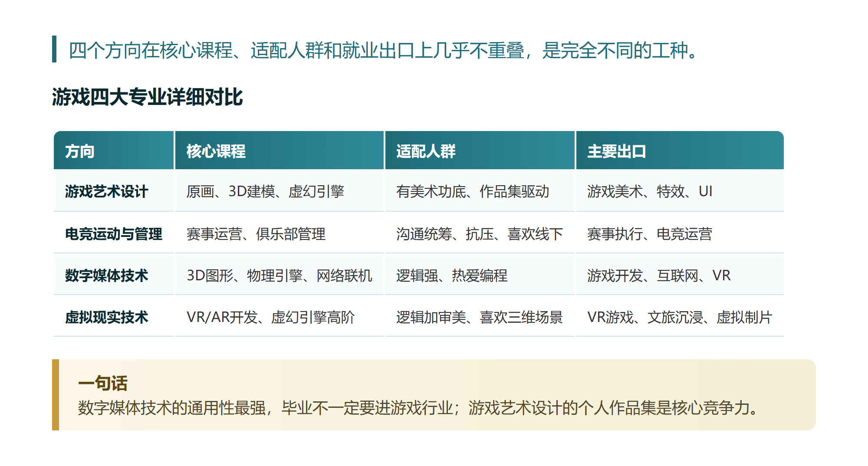868x466 pixels.
Task: Click the cell 逻辑加审美、喜欢三维场景
Action: point(480,317)
